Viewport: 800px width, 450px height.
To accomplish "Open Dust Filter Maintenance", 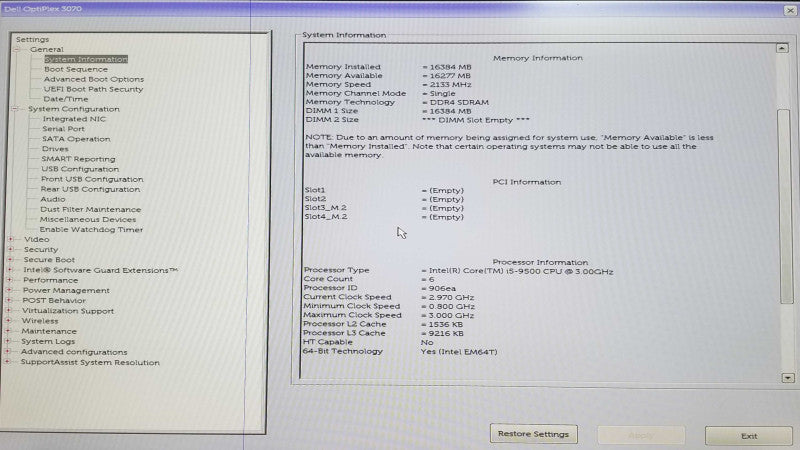I will click(x=90, y=209).
